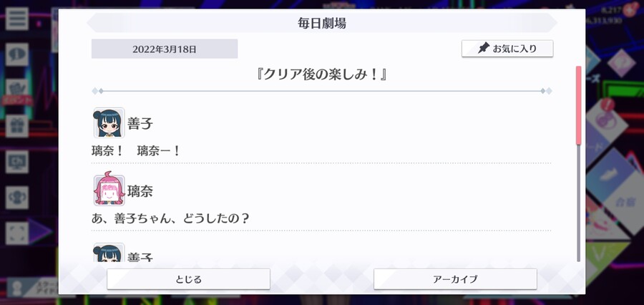
Task: Open the notice speech bubble icon
Action: pyautogui.click(x=17, y=54)
